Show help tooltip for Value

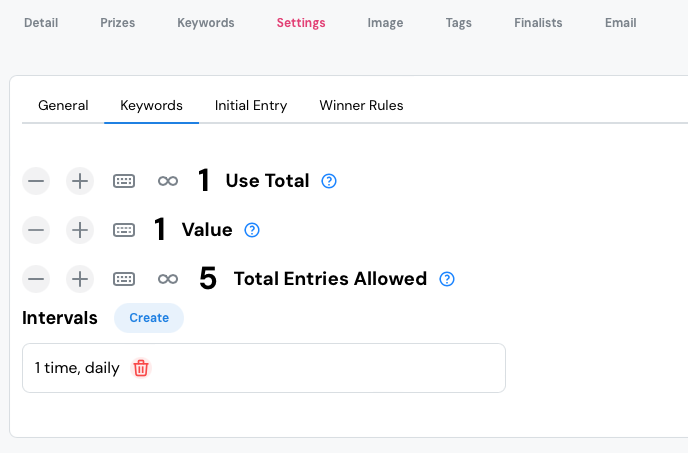pos(252,230)
